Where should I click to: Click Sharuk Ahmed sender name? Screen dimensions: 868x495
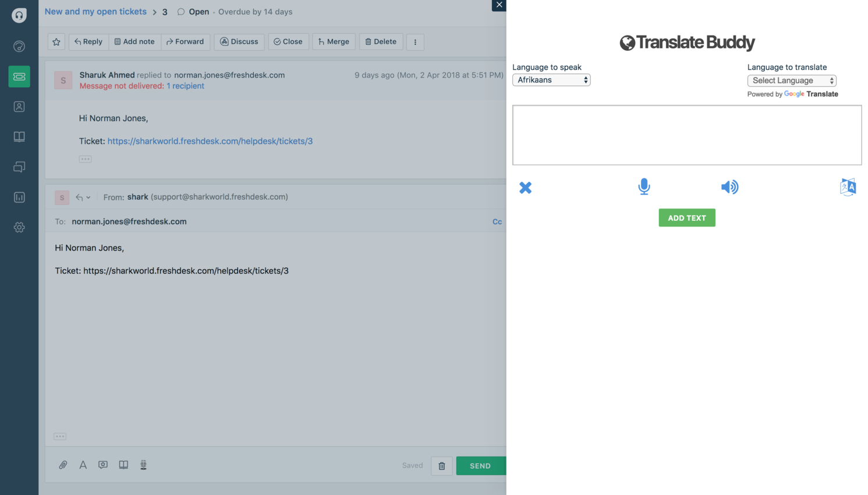click(x=107, y=75)
